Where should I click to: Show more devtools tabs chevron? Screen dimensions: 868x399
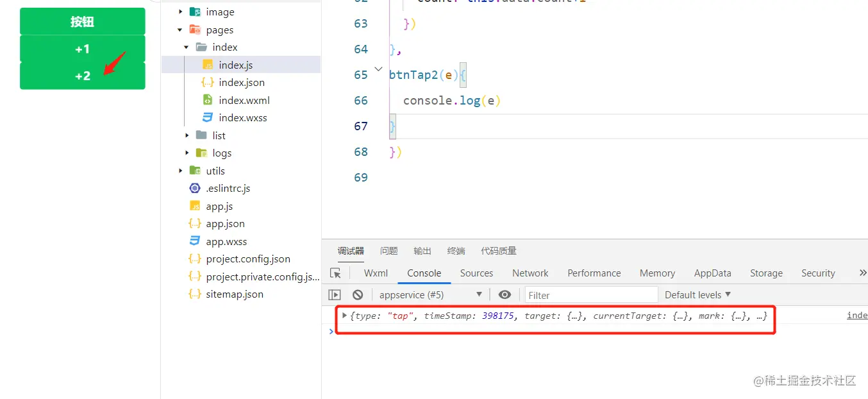[862, 273]
